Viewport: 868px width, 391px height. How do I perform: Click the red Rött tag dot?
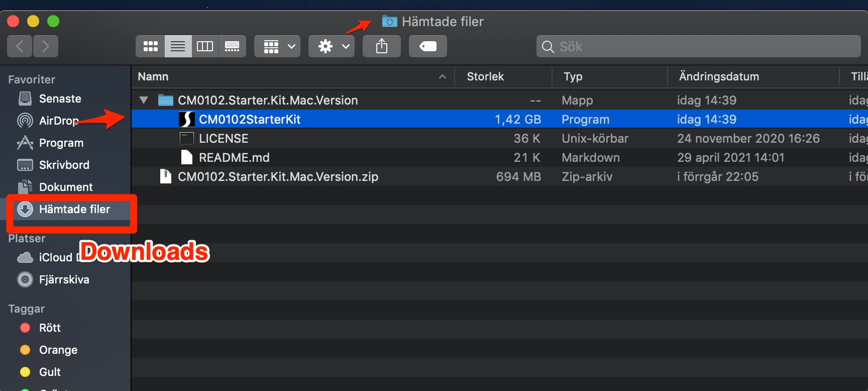click(x=25, y=328)
